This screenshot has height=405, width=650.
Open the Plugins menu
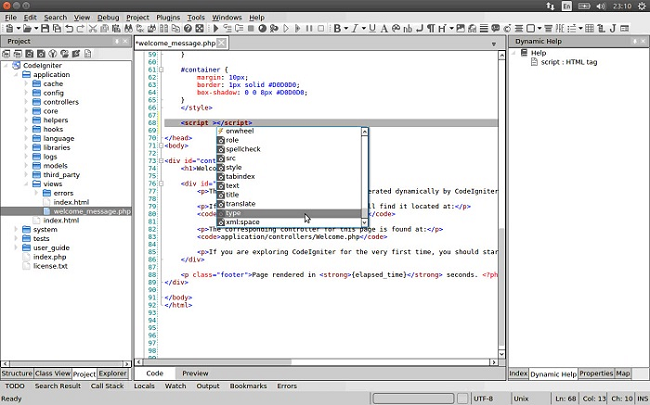168,17
